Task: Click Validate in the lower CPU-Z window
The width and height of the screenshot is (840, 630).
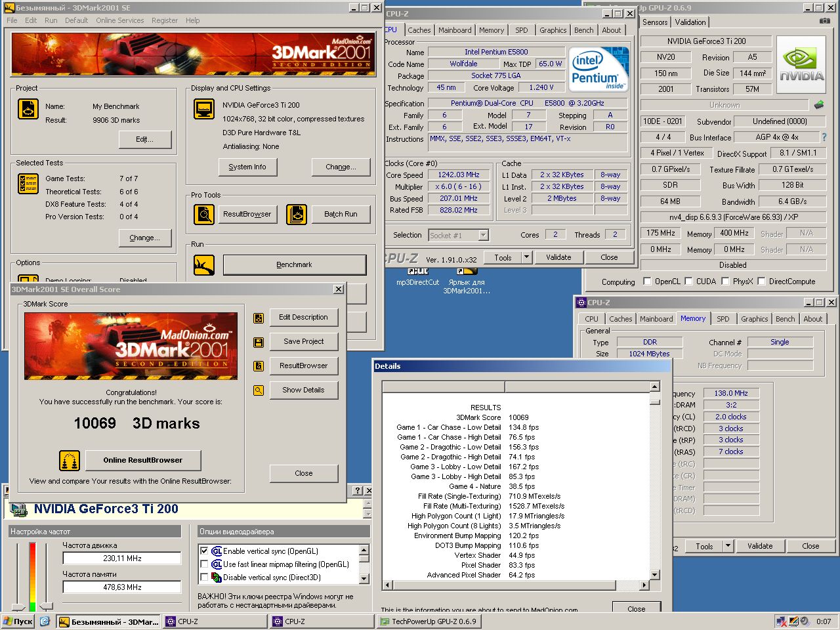Action: pyautogui.click(x=760, y=546)
